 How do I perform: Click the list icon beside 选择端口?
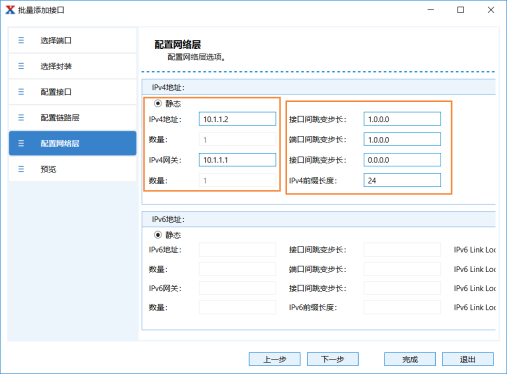tap(21, 40)
